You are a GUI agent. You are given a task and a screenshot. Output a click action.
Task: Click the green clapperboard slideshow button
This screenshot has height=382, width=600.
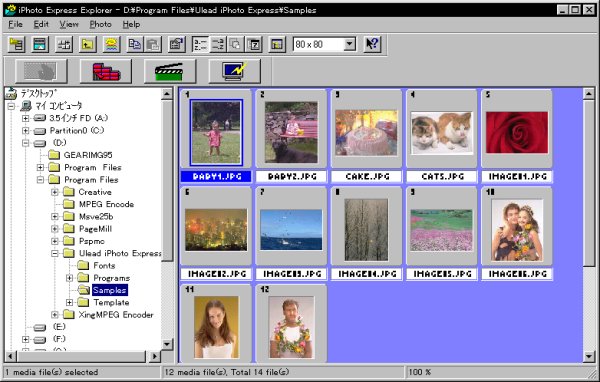170,71
